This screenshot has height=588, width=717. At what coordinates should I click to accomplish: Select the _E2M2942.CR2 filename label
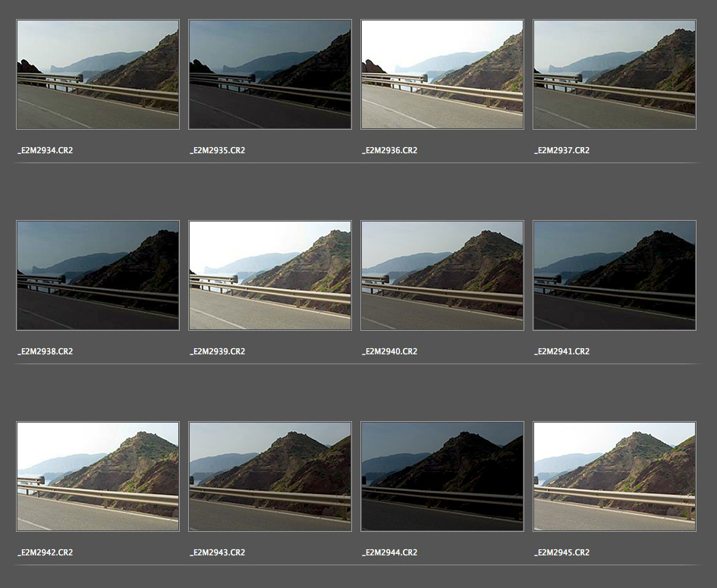click(46, 552)
